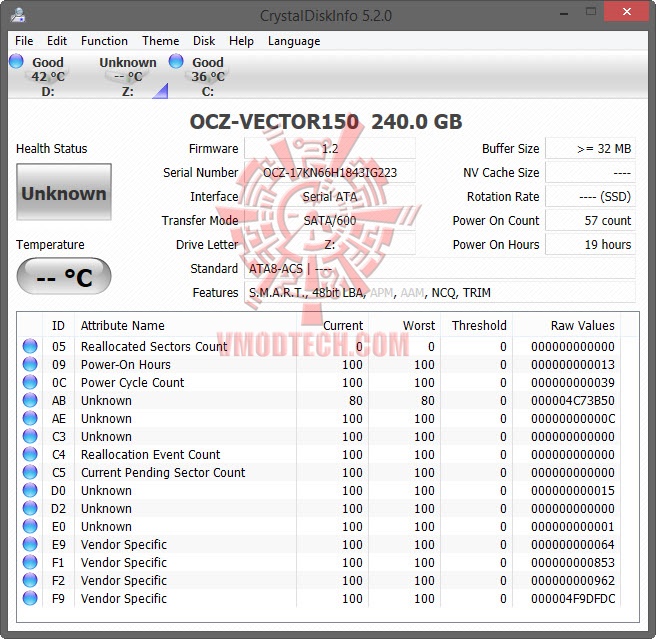Close the CrystalDiskInfo window
This screenshot has height=639, width=656.
[627, 12]
